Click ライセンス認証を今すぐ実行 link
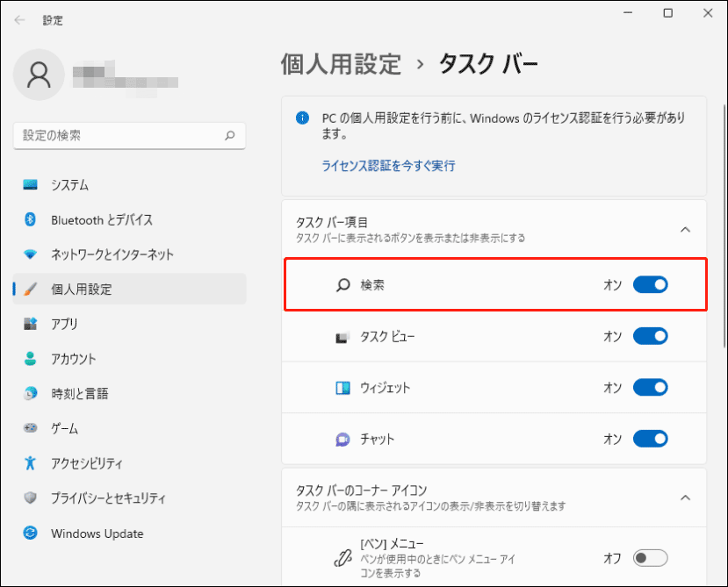The image size is (728, 587). (x=388, y=166)
